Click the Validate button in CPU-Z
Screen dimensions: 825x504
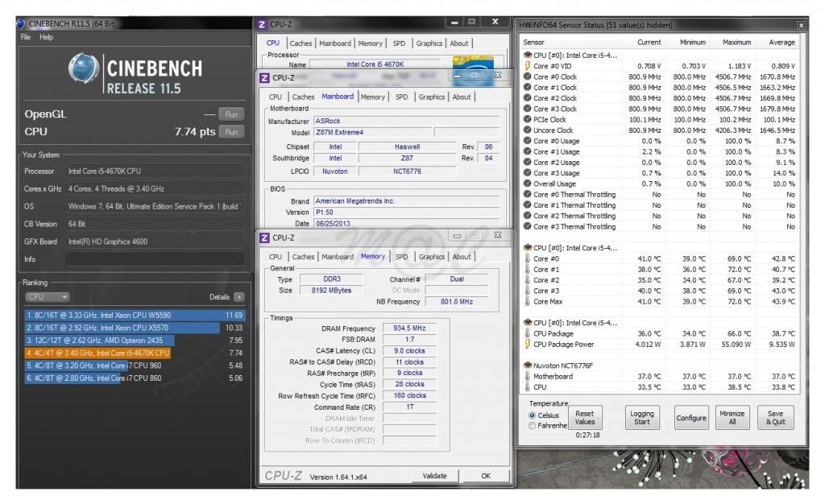click(x=435, y=476)
